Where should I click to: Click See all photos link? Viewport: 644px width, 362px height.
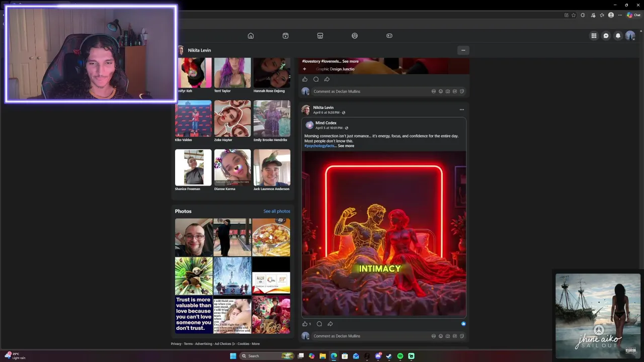277,211
